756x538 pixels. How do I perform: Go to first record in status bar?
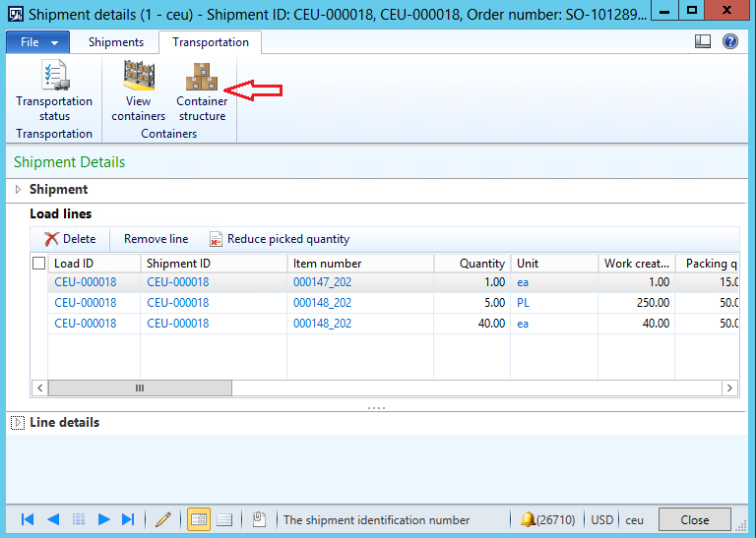[x=28, y=519]
